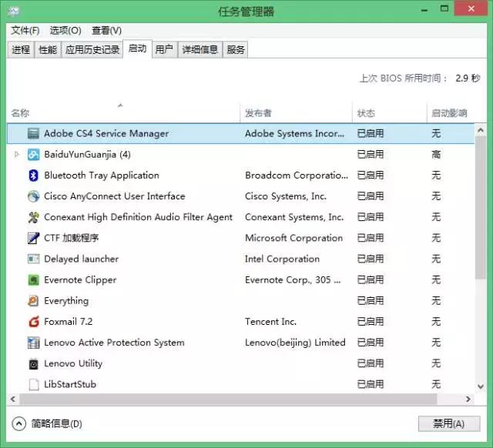Select Conexant High Definition Audio Filter Agent
The width and height of the screenshot is (493, 448).
pos(138,217)
